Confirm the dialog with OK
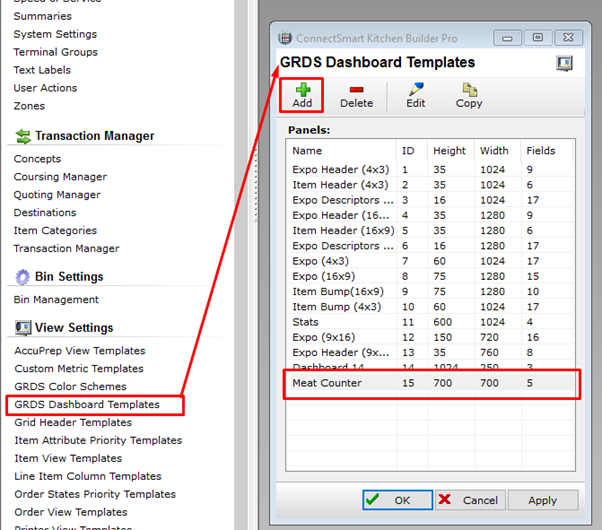The height and width of the screenshot is (530, 602). click(396, 500)
